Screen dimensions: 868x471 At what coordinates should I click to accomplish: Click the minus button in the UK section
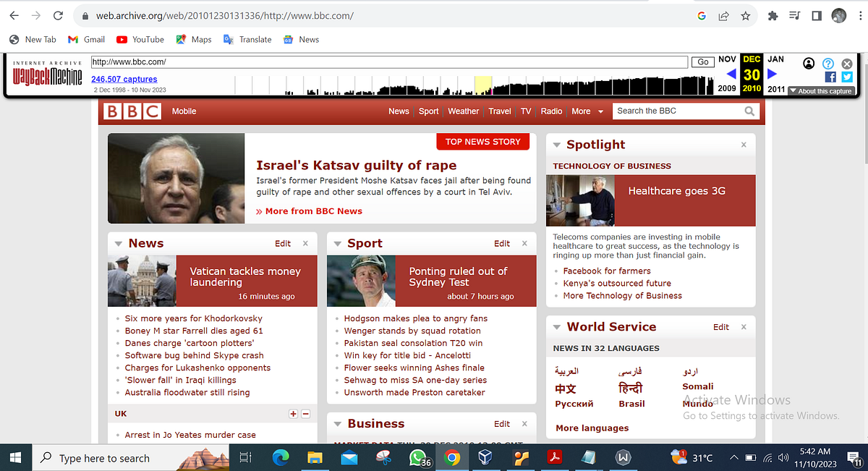click(x=305, y=414)
